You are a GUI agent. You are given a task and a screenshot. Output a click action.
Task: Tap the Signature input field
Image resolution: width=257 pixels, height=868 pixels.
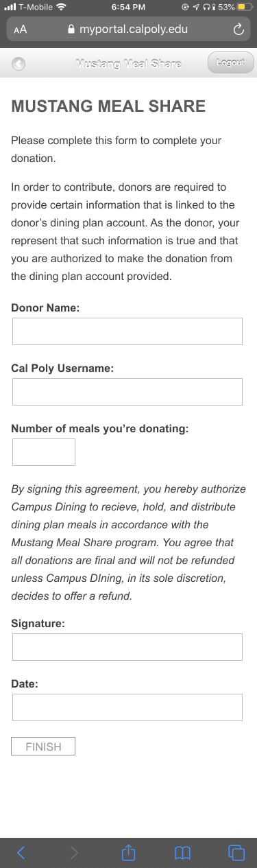127,647
